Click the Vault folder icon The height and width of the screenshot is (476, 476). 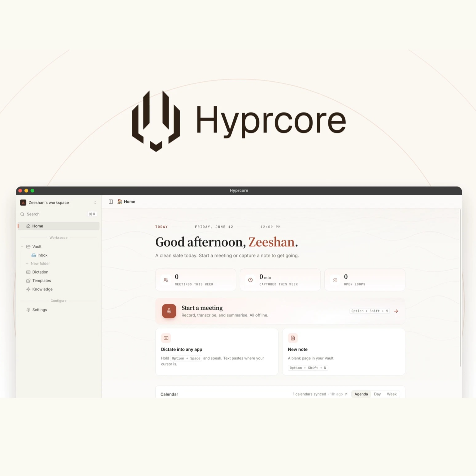28,247
